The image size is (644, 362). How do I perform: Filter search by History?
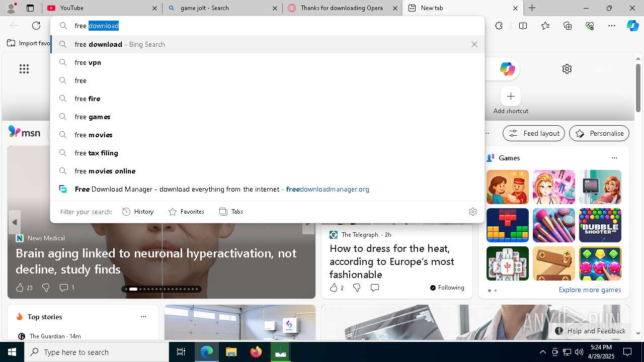click(x=138, y=212)
